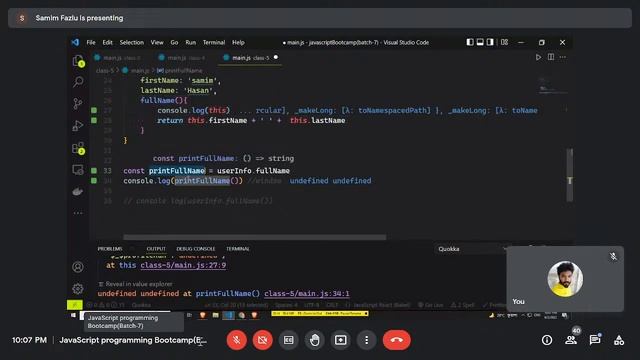Click the Quokka gutter indicator on line 33
Image resolution: width=640 pixels, height=360 pixels.
[94, 171]
